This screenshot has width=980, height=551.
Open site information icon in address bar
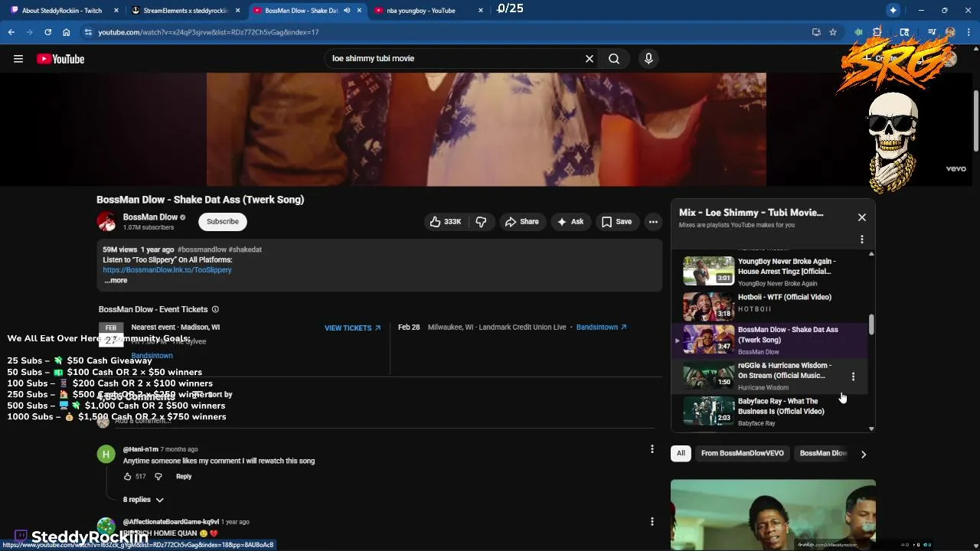click(88, 32)
